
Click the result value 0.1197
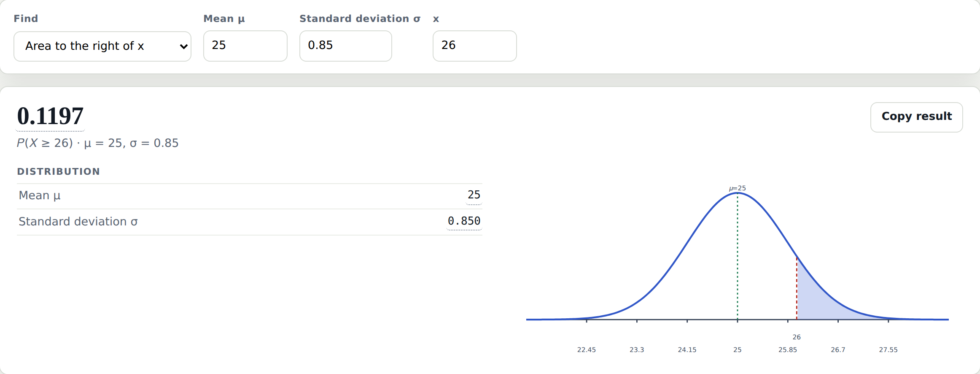click(50, 116)
